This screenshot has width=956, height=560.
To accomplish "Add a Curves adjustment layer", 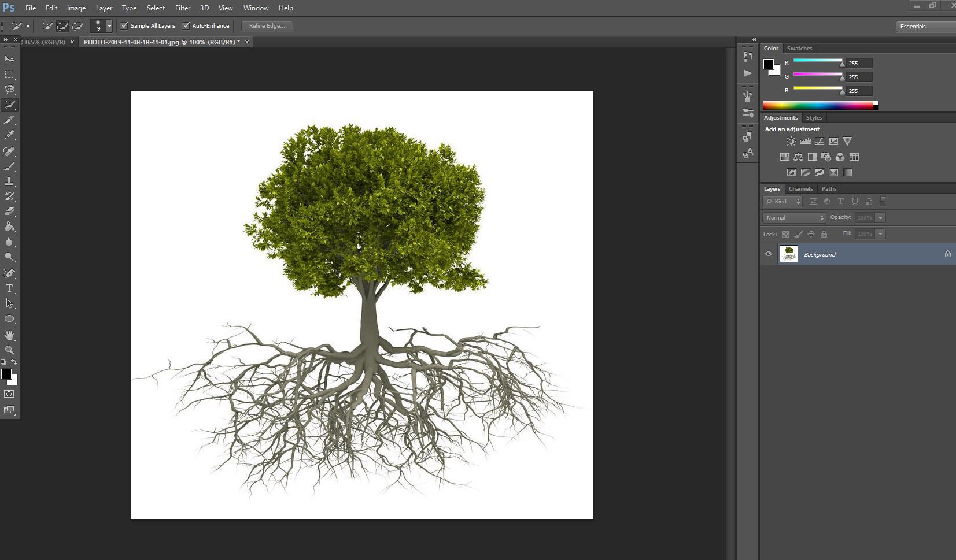I will [x=820, y=141].
